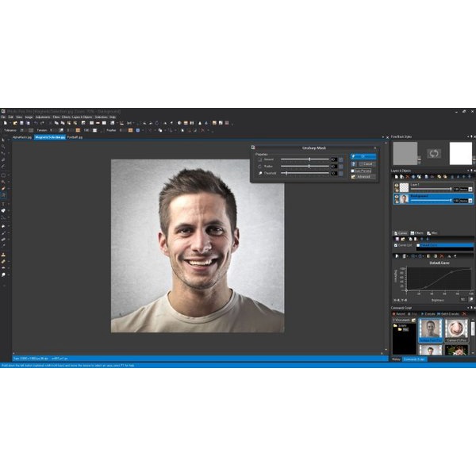Select the Text tool in left toolbox
476x476 pixels.
pos(3,204)
